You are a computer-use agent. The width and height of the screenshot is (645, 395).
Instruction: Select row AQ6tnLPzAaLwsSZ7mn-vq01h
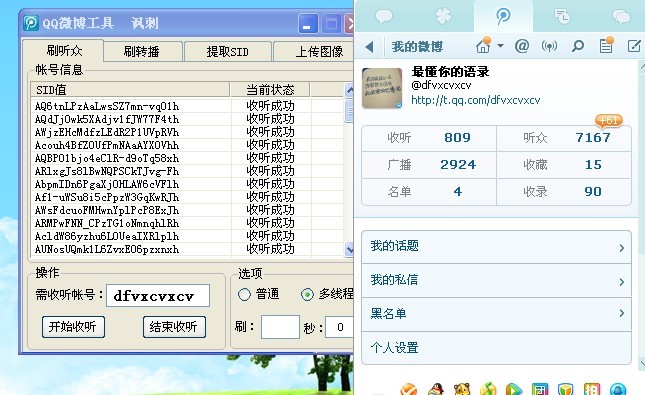[187, 106]
